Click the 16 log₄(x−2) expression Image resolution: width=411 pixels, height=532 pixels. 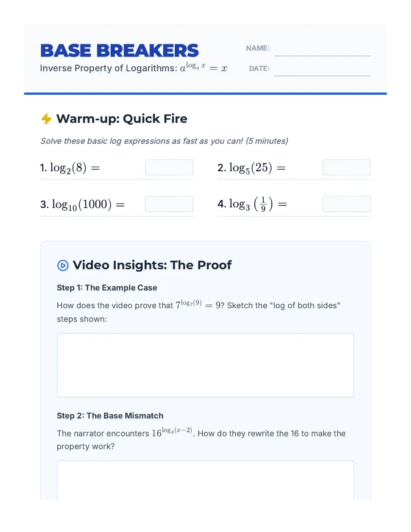coord(172,433)
